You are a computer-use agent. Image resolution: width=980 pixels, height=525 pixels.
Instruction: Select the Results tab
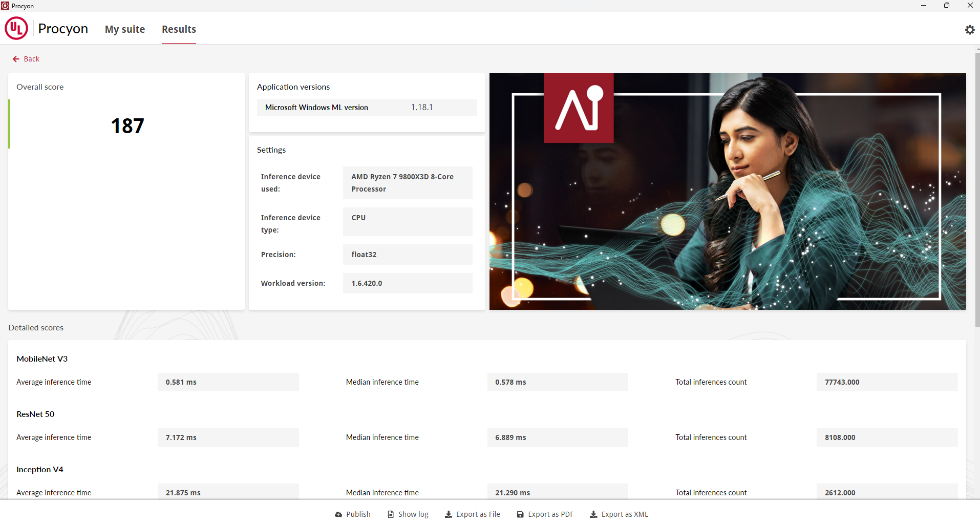[179, 29]
